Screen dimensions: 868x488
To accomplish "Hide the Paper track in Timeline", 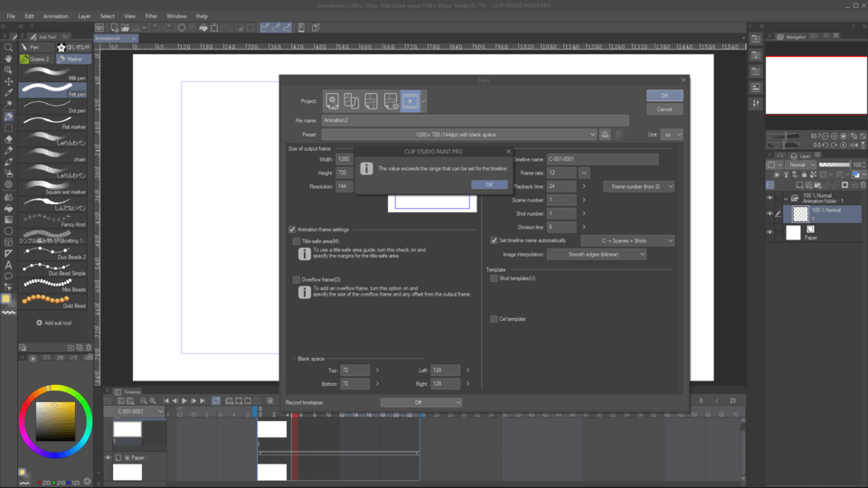I will [x=108, y=458].
